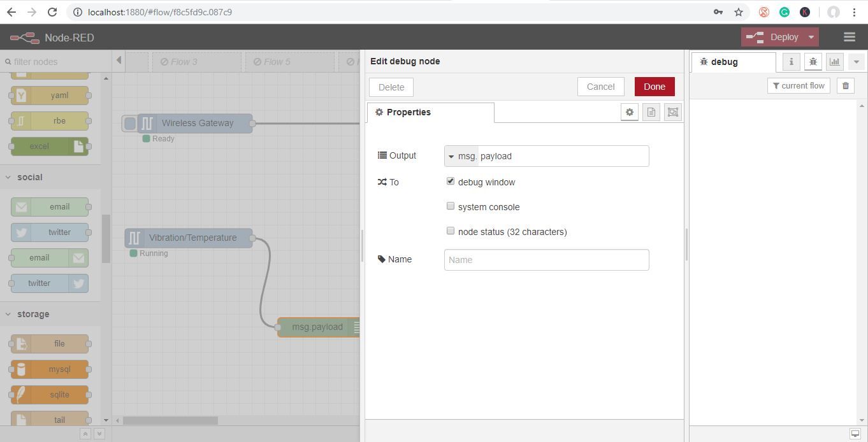
Task: Collapse the social palette category
Action: pos(50,177)
